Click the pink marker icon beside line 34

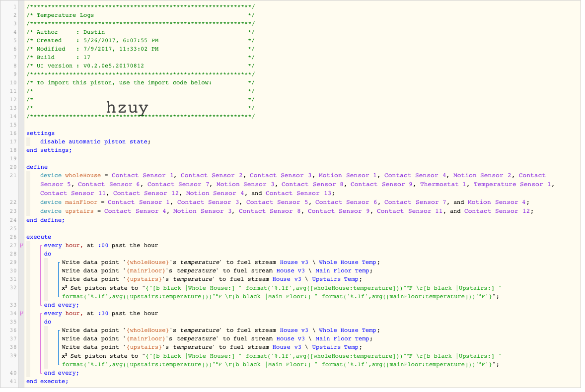pyautogui.click(x=21, y=314)
